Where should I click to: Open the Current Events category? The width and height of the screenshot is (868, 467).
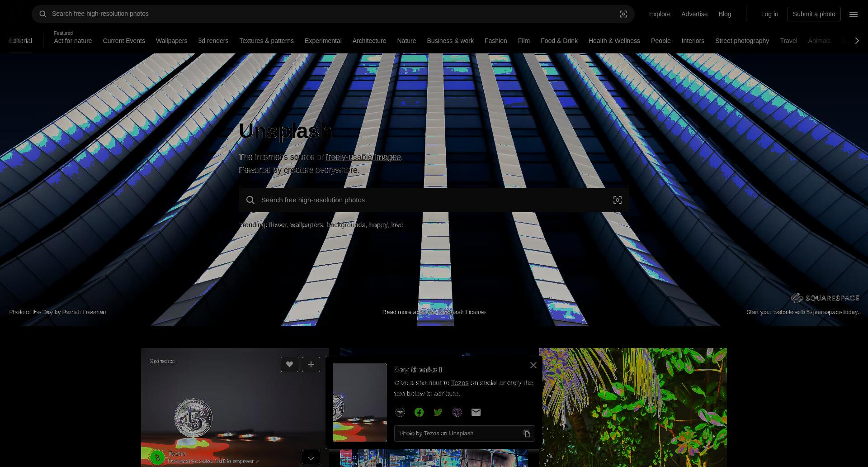point(124,41)
